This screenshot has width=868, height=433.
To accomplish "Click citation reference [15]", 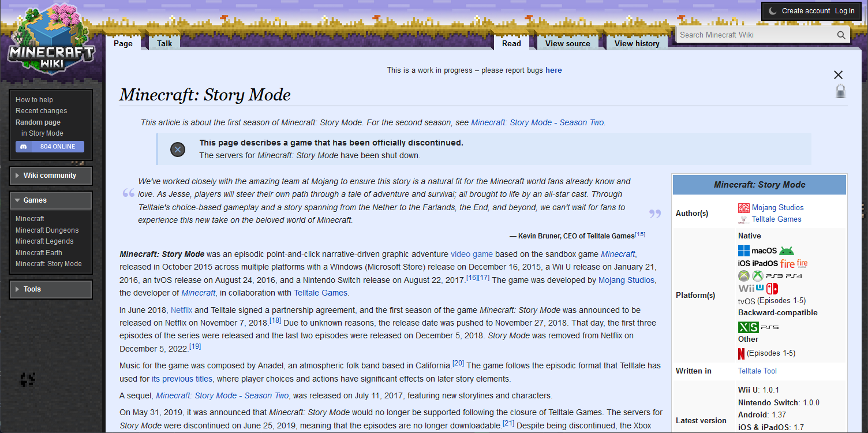I will 640,234.
